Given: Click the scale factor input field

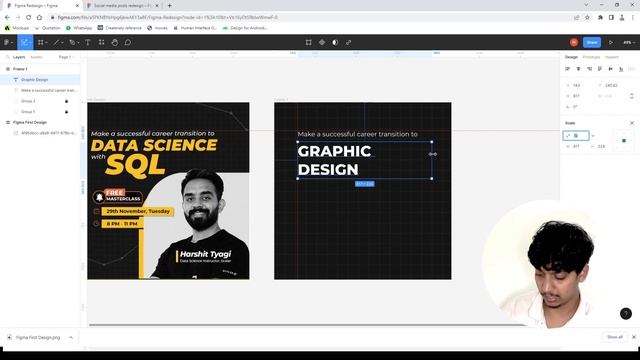Looking at the screenshot, I should coord(576,136).
